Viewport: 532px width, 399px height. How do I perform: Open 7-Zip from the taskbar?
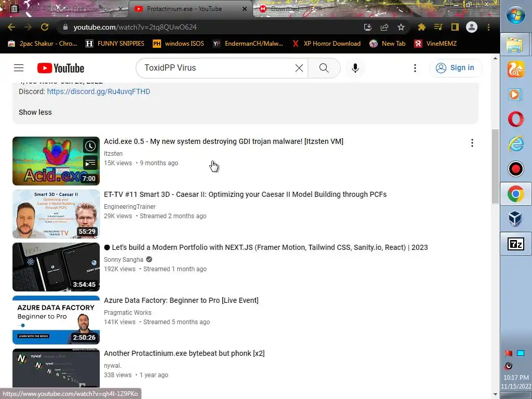516,244
